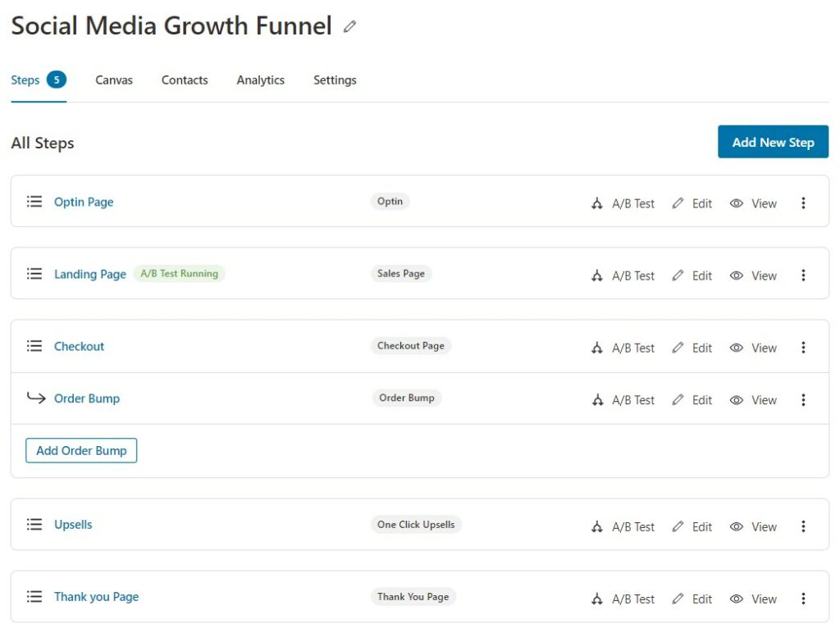This screenshot has height=633, width=840.
Task: Click the Optin type tag
Action: point(390,202)
